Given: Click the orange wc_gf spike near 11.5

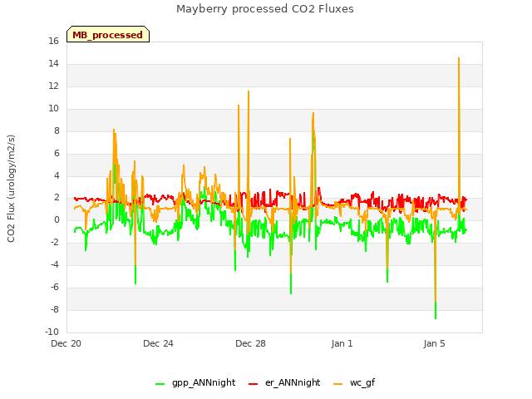Looking at the screenshot, I should click(249, 91).
